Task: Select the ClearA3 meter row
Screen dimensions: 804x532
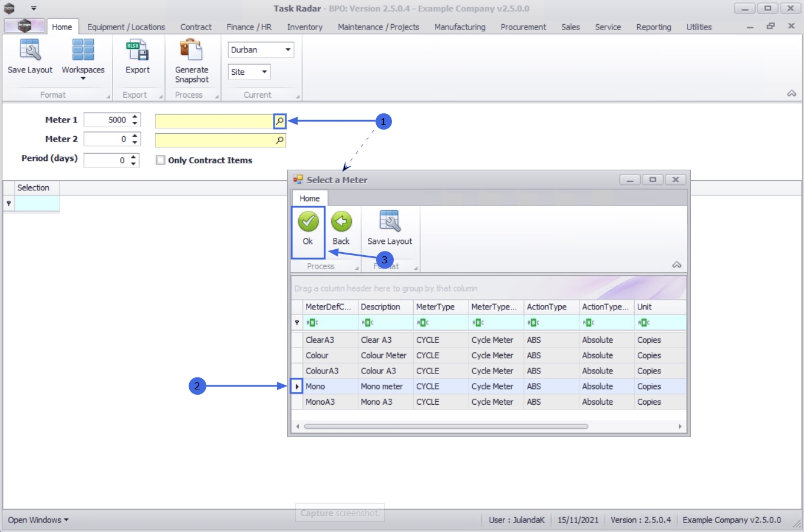Action: pyautogui.click(x=489, y=340)
